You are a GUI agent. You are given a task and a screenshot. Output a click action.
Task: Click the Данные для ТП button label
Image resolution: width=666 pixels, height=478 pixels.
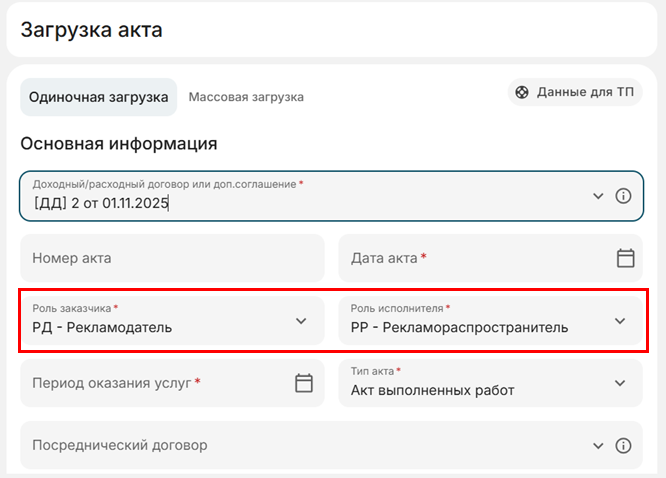[x=585, y=93]
